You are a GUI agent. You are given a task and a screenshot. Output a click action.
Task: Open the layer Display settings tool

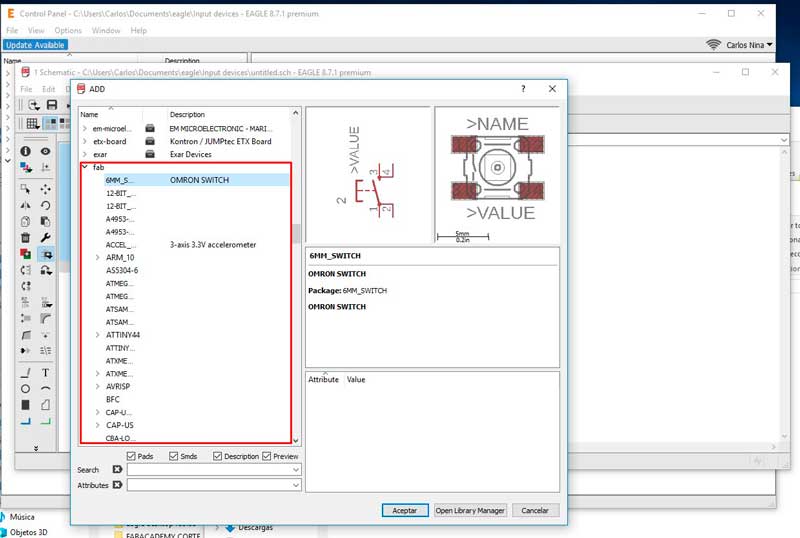point(25,167)
